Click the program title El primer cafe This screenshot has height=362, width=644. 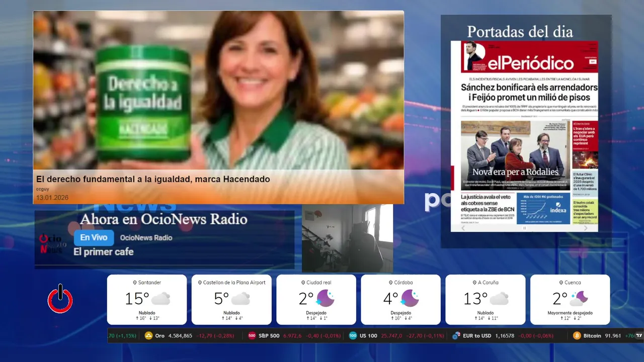click(103, 252)
